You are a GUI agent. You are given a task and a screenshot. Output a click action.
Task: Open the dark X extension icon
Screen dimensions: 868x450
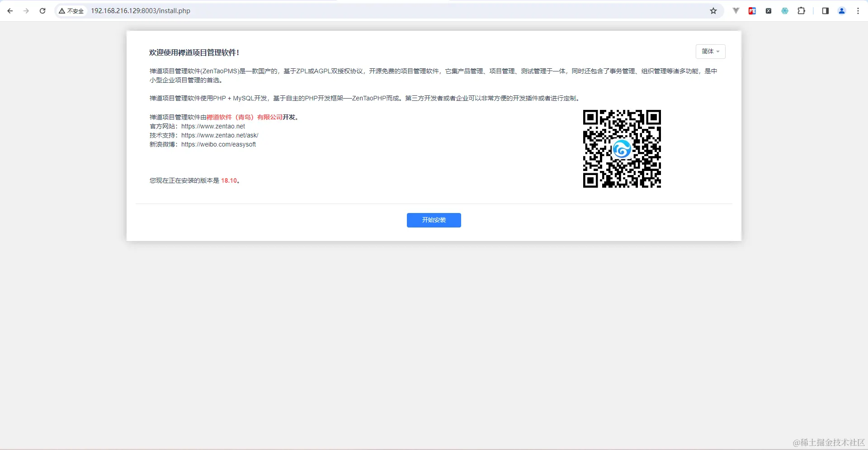click(x=769, y=11)
